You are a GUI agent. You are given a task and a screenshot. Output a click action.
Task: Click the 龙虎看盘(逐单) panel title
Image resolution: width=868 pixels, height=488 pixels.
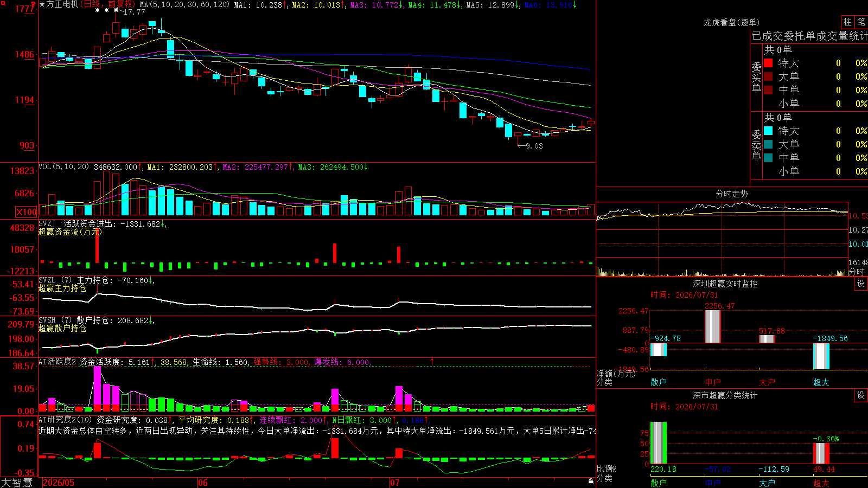pos(732,22)
